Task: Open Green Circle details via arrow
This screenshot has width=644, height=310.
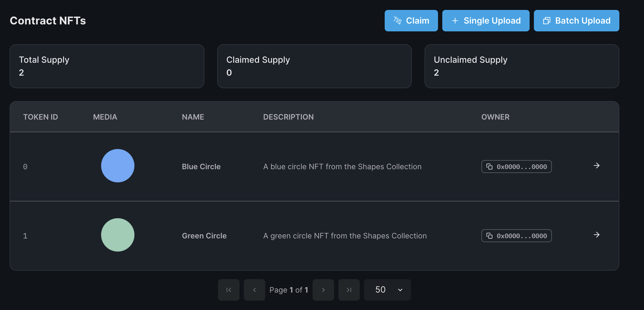Action: pyautogui.click(x=596, y=235)
